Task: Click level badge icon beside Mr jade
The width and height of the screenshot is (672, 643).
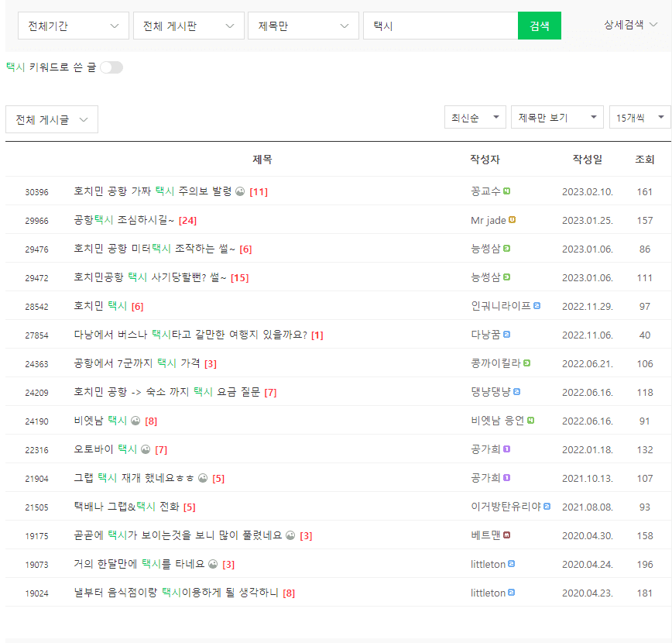Action: coord(513,220)
